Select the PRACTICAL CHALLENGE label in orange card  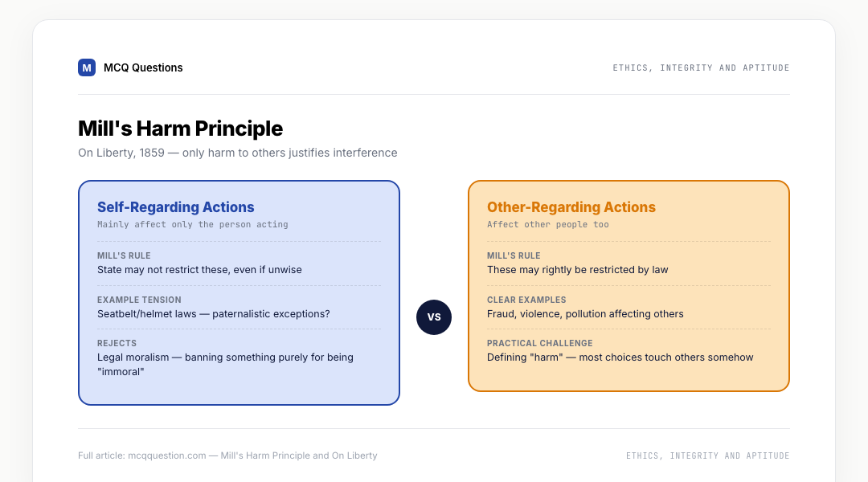(x=540, y=343)
